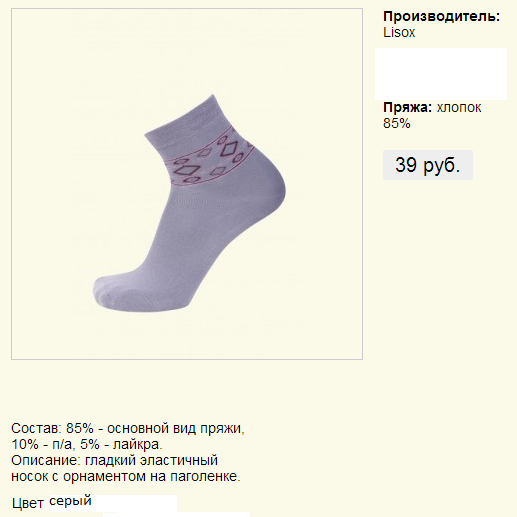Click the Состав composition line
Screen dimensions: 517x517
(128, 428)
